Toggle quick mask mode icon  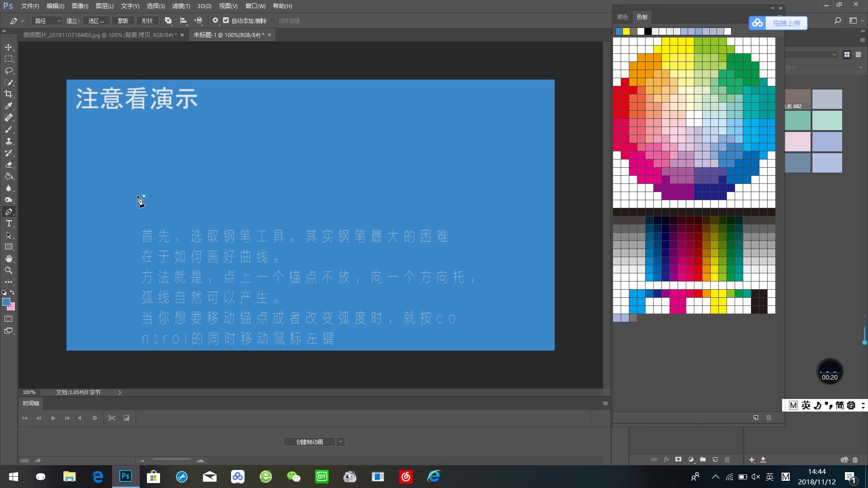9,319
